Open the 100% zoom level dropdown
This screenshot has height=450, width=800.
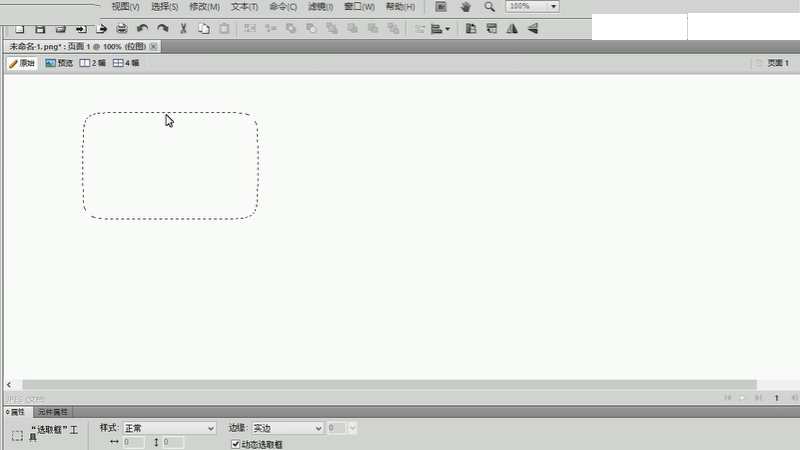tap(553, 7)
